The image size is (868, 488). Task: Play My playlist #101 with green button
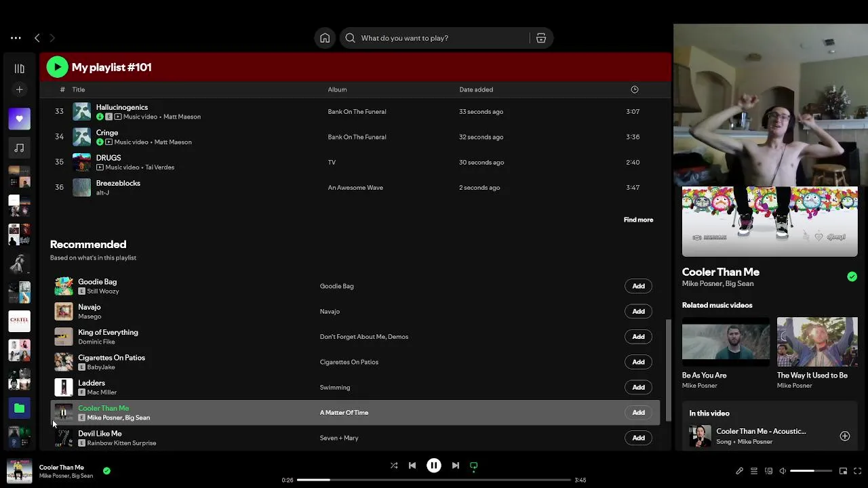pos(57,67)
